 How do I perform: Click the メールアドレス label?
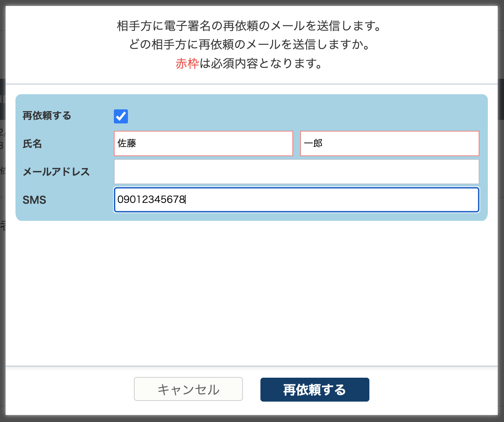click(x=57, y=172)
